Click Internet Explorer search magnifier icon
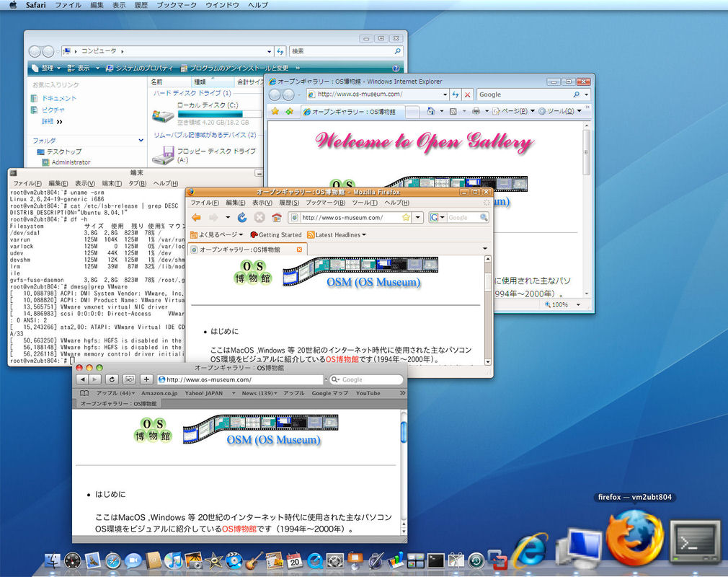Viewport: 728px width, 577px height. [x=576, y=94]
